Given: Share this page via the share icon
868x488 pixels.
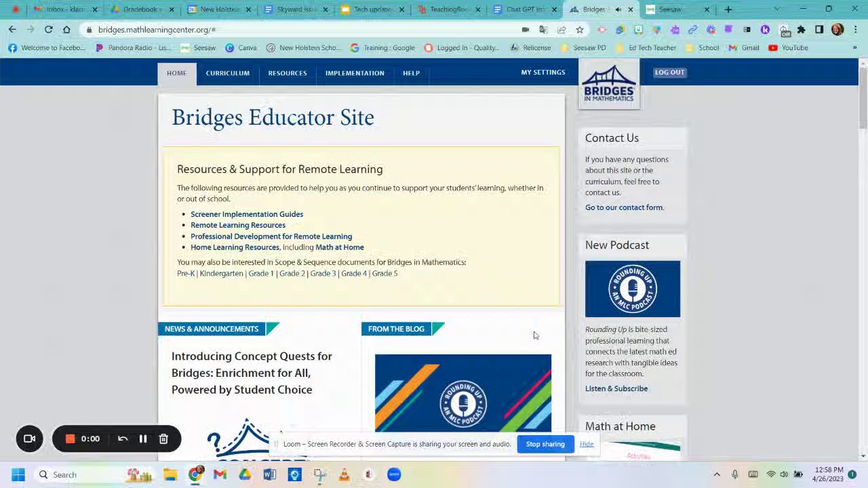Looking at the screenshot, I should pyautogui.click(x=561, y=30).
